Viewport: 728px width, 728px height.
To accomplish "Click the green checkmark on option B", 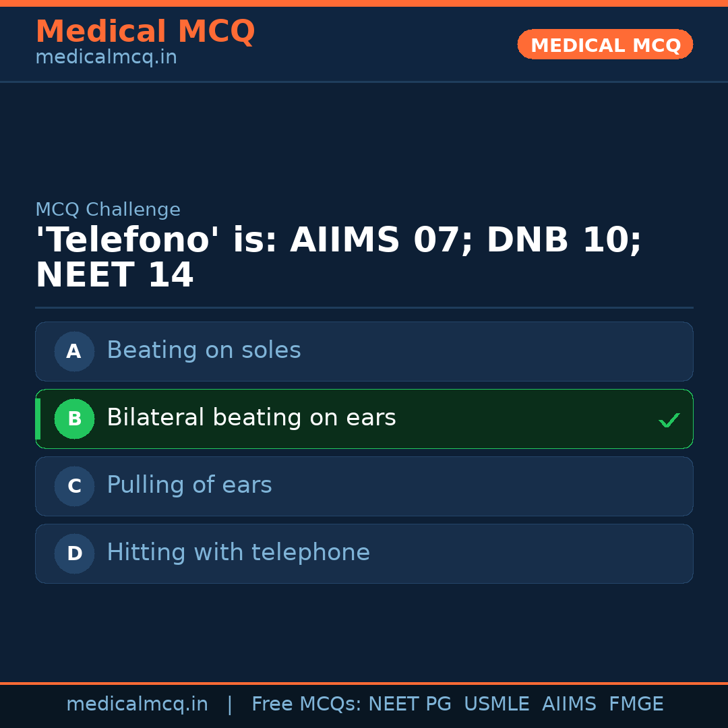I will click(669, 421).
